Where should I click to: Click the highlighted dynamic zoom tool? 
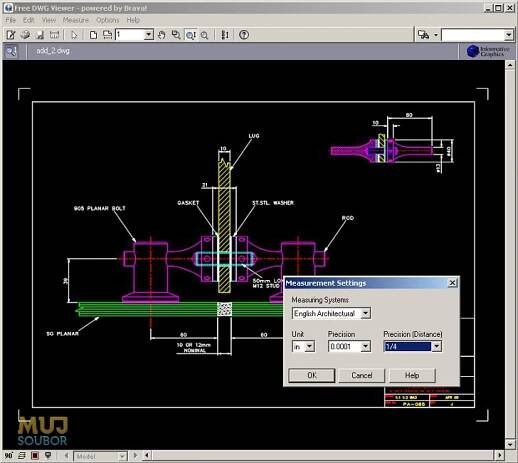pyautogui.click(x=191, y=35)
